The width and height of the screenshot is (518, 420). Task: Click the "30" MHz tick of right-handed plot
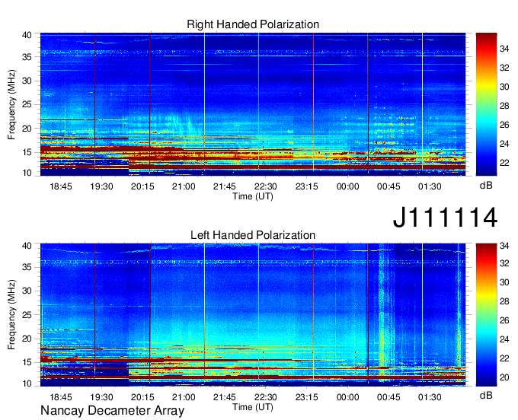(27, 81)
